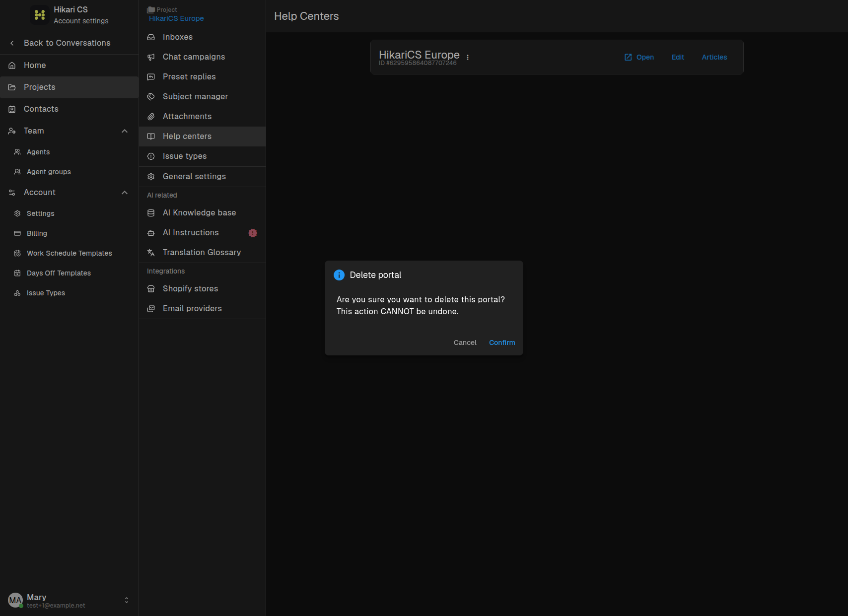Viewport: 848px width, 616px height.
Task: Open the HikariCS Europe help center
Action: [x=639, y=57]
